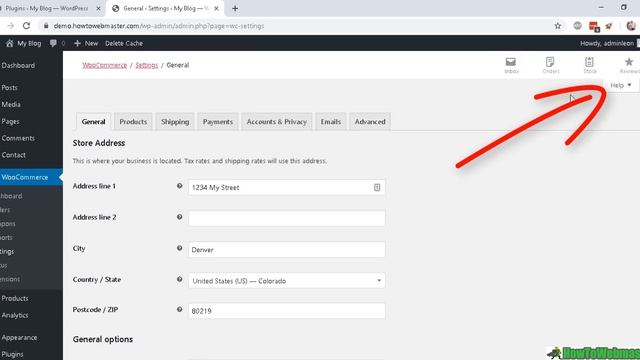
Task: Click the browser URL address bar
Action: [301, 26]
